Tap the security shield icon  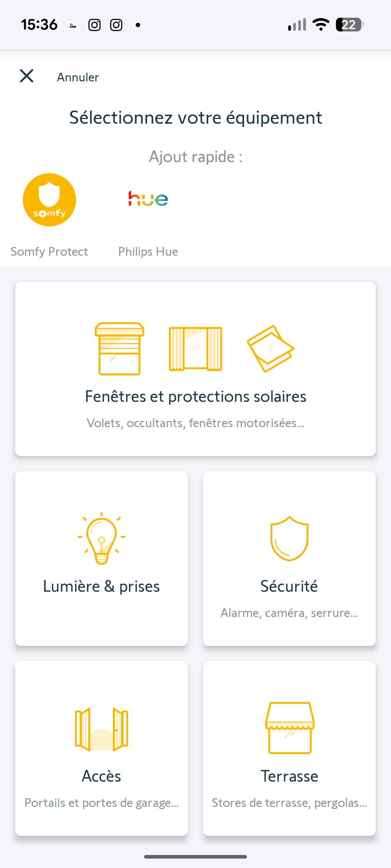pyautogui.click(x=289, y=538)
